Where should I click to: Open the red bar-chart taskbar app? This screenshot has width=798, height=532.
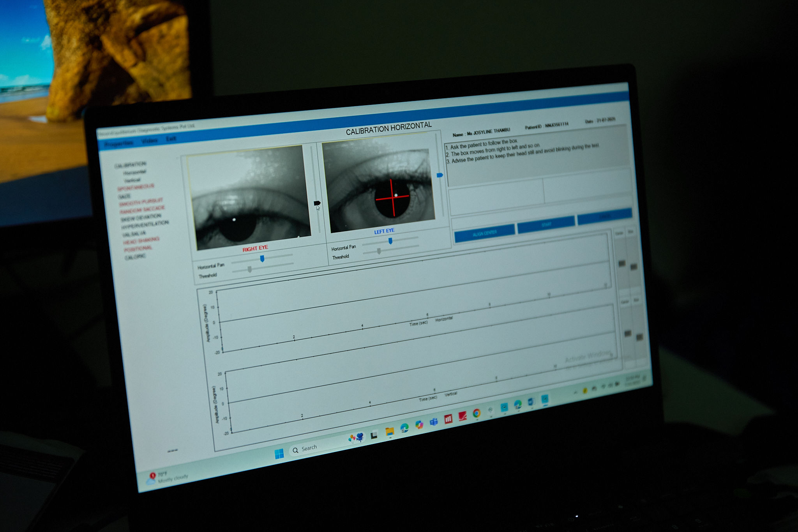[448, 419]
